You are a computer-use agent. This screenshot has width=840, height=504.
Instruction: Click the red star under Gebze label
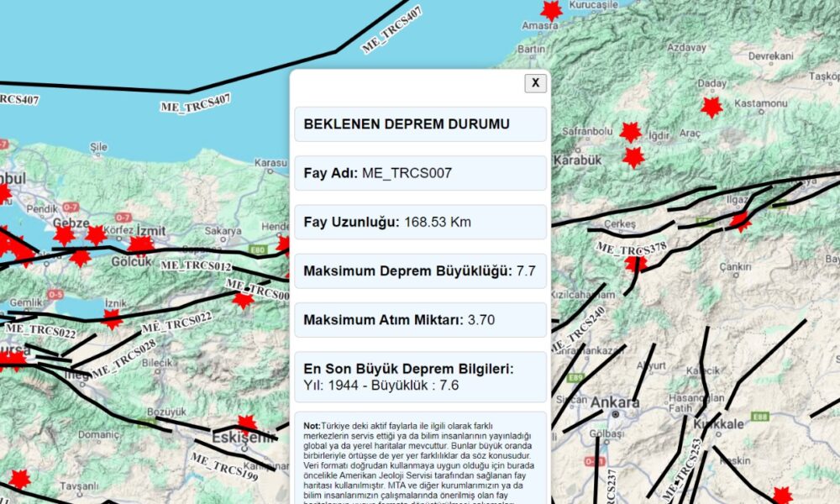(65, 236)
